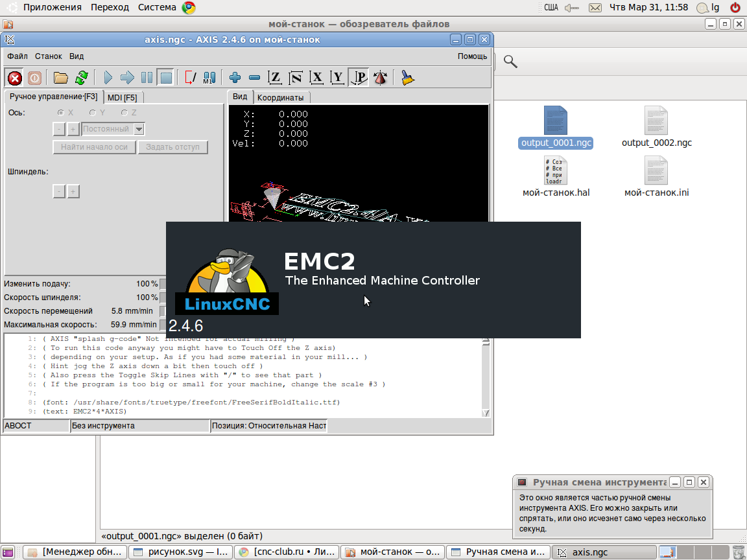The image size is (747, 560).
Task: Switch to Ручное управление [F3] tab
Action: coord(54,97)
